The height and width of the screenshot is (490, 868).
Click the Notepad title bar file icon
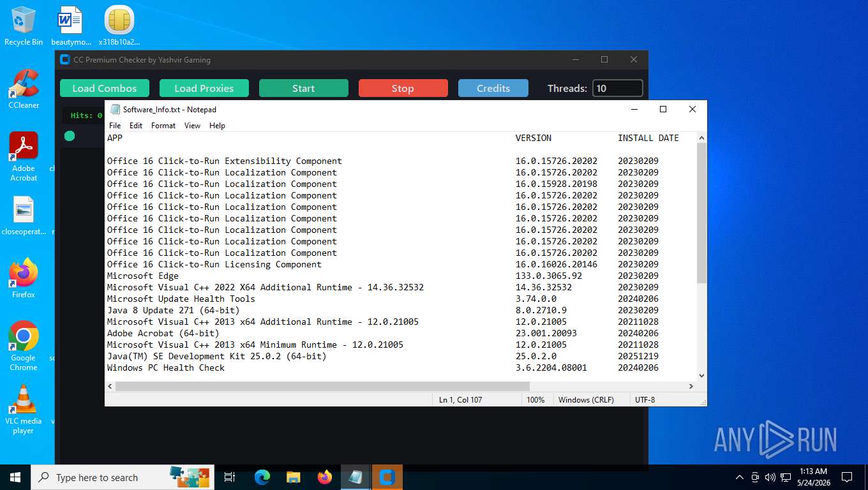(115, 109)
